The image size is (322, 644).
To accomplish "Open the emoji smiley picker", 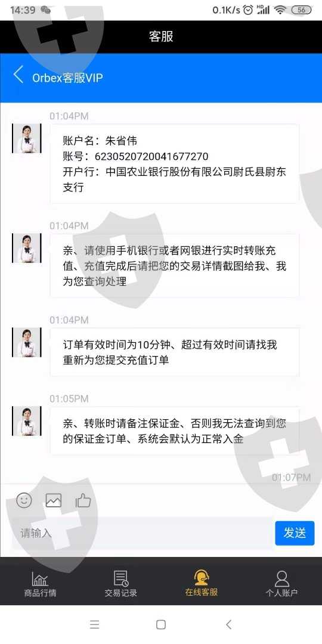I will pyautogui.click(x=24, y=500).
